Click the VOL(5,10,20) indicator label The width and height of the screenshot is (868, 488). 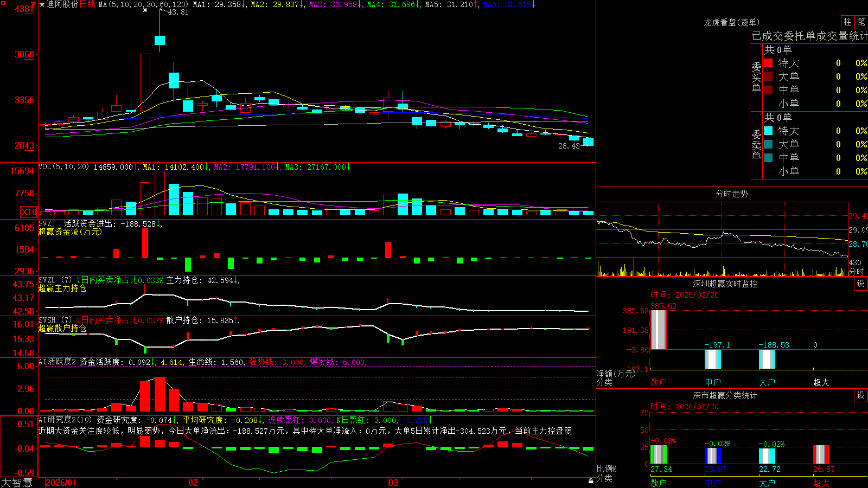pyautogui.click(x=63, y=167)
